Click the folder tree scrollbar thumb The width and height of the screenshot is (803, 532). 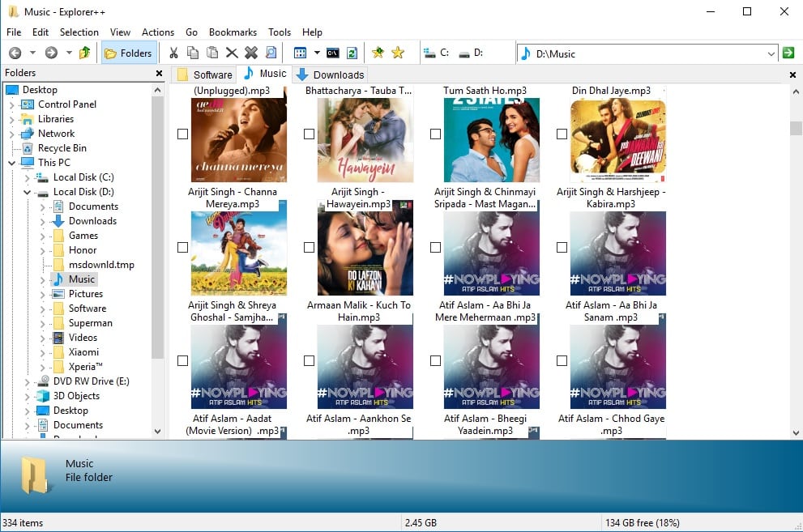pyautogui.click(x=158, y=228)
